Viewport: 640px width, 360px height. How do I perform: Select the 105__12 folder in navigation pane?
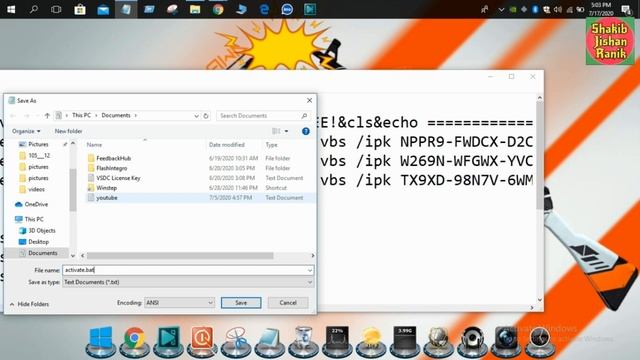39,156
